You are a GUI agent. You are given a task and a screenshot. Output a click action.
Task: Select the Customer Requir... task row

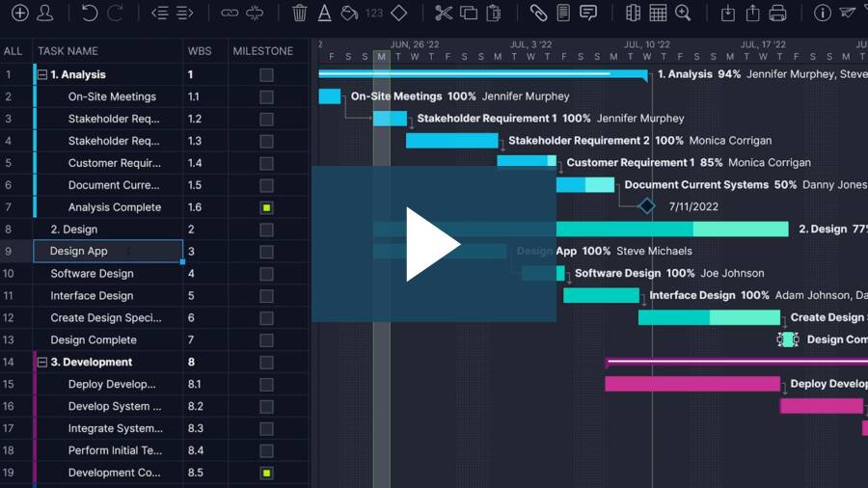115,163
